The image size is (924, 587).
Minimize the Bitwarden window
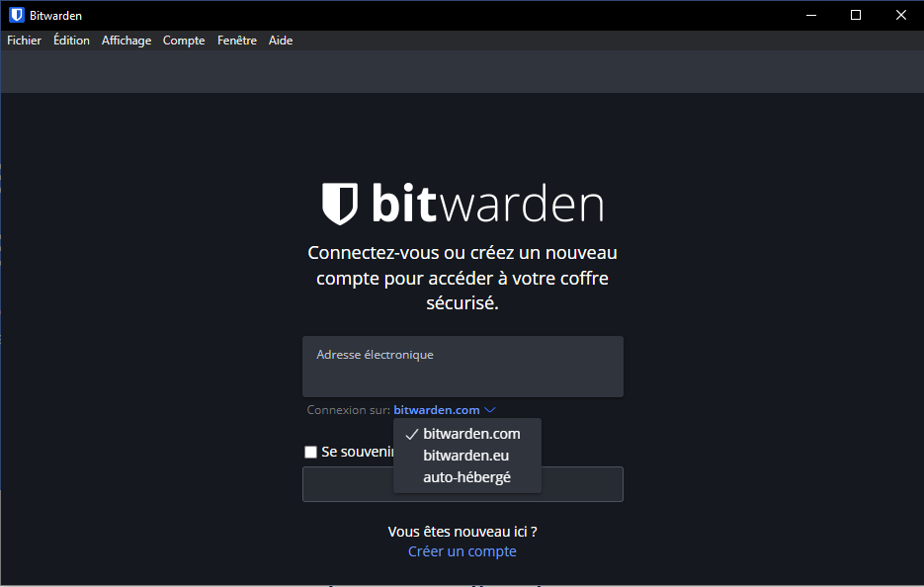[x=811, y=16]
